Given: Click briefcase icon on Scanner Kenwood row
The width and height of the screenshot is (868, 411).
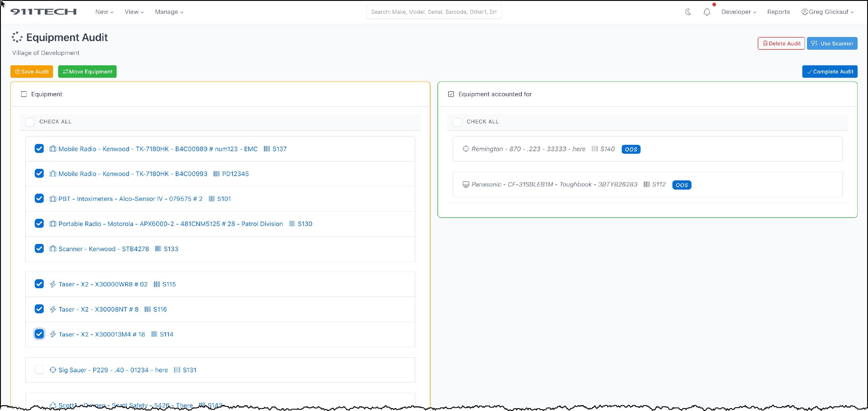Looking at the screenshot, I should 53,249.
